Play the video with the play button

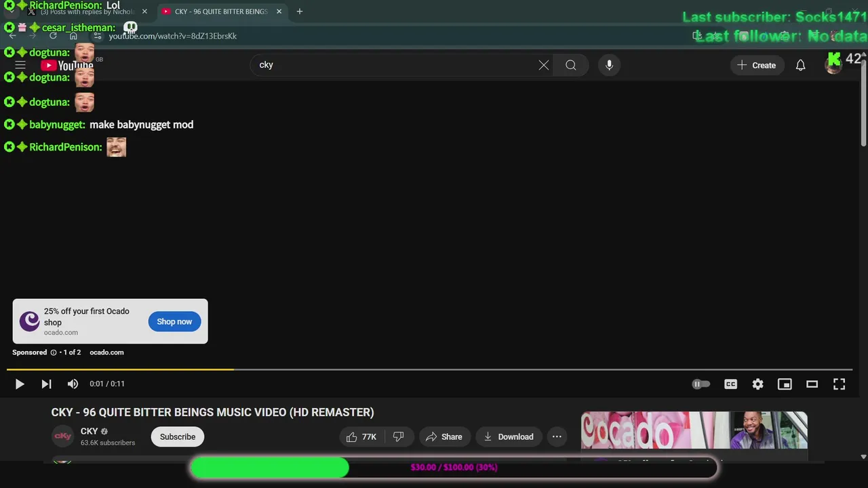coord(20,384)
